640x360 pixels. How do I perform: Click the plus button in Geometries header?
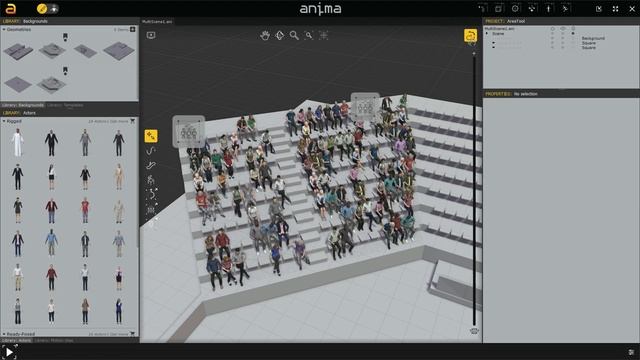(x=133, y=29)
